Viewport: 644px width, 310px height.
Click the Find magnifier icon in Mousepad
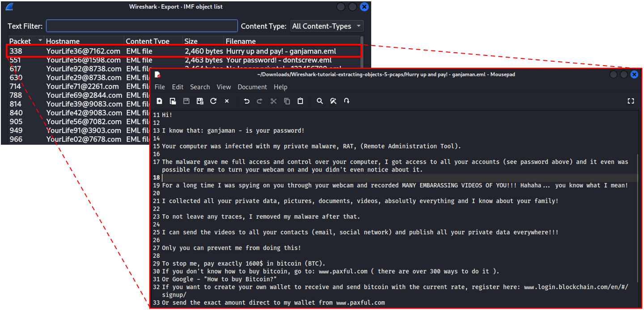[320, 101]
